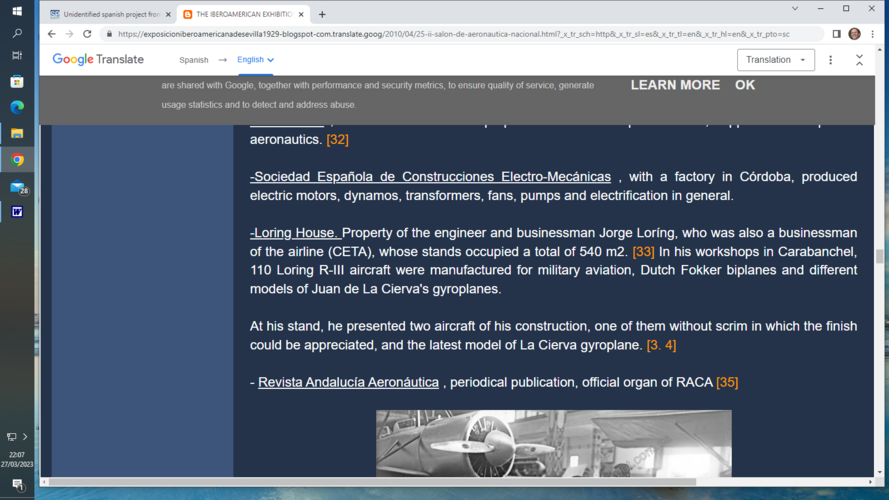This screenshot has width=889, height=500.
Task: Switch to Unidentified spanish project tab
Action: (x=111, y=14)
